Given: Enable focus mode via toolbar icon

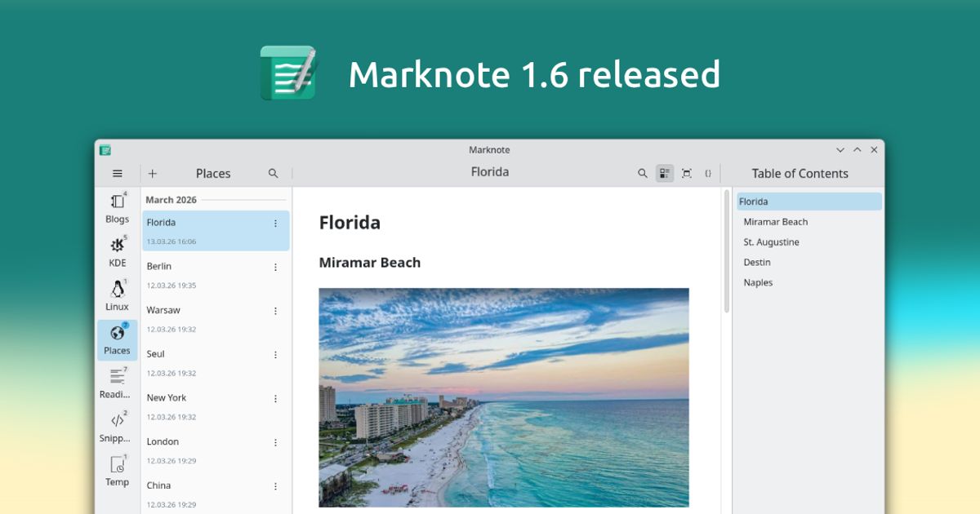Looking at the screenshot, I should 687,173.
